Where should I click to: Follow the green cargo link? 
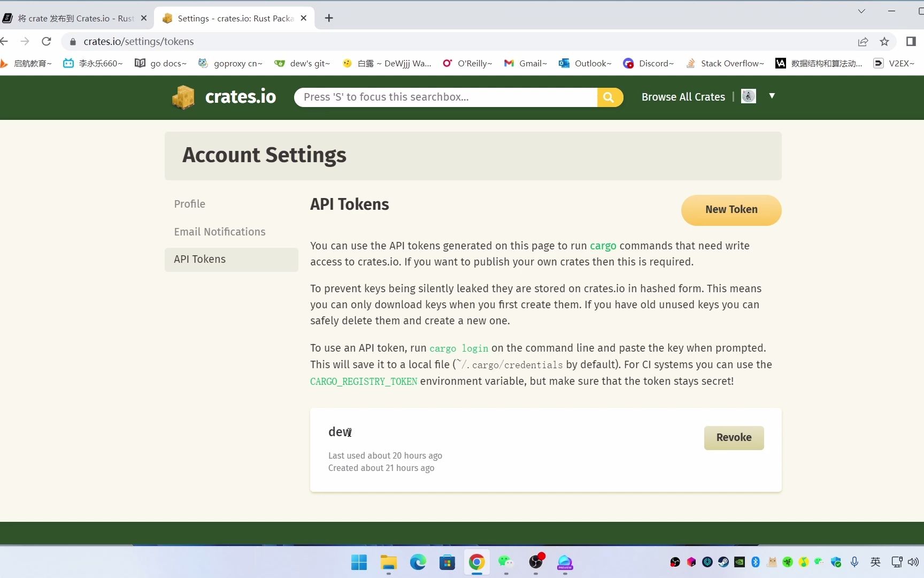603,246
